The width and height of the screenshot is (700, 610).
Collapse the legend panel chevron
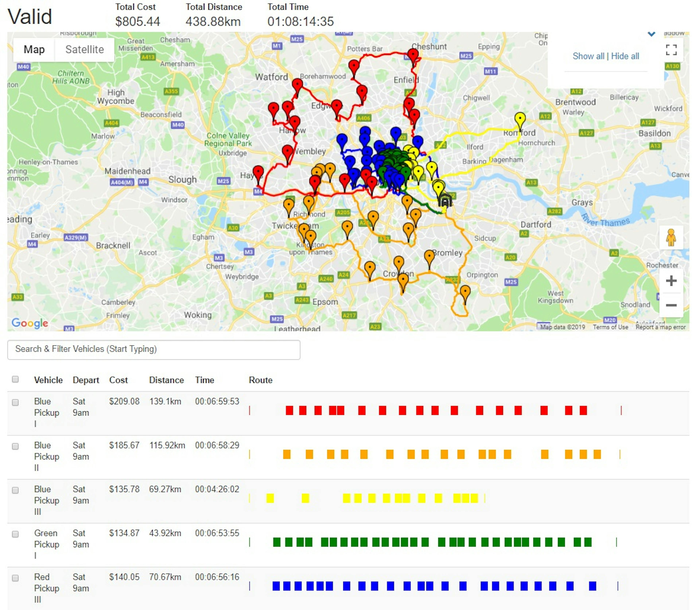[x=651, y=34]
